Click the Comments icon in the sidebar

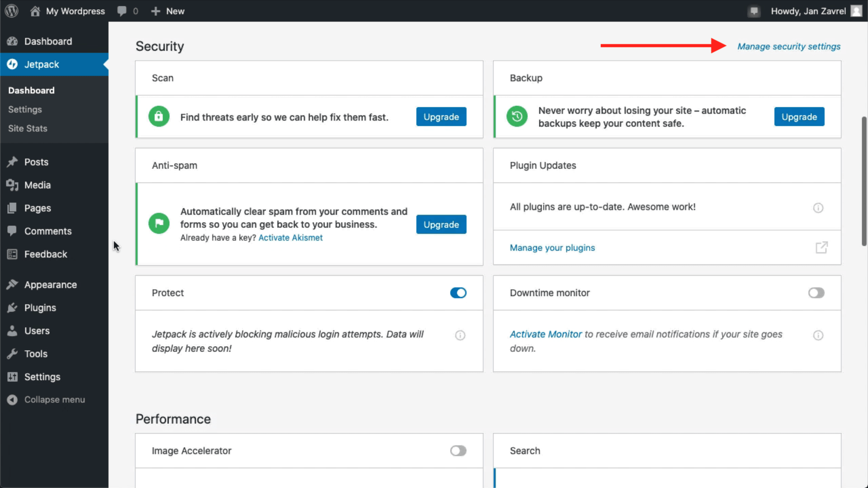click(x=12, y=231)
